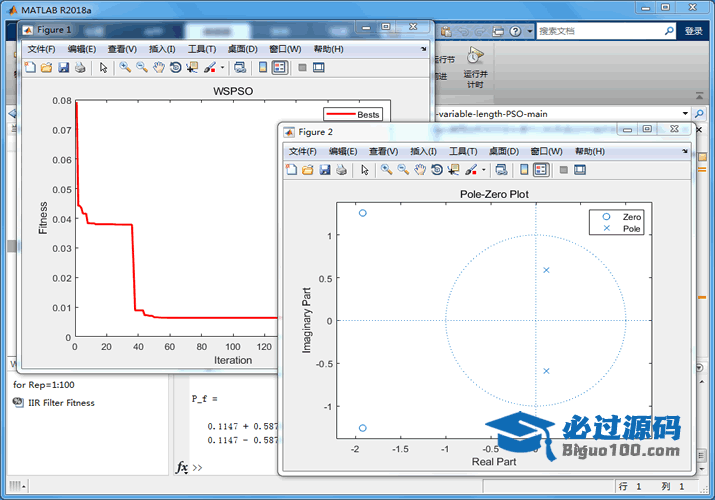715x500 pixels.
Task: Open 帮助(H) menu in Figure 2
Action: (x=590, y=151)
